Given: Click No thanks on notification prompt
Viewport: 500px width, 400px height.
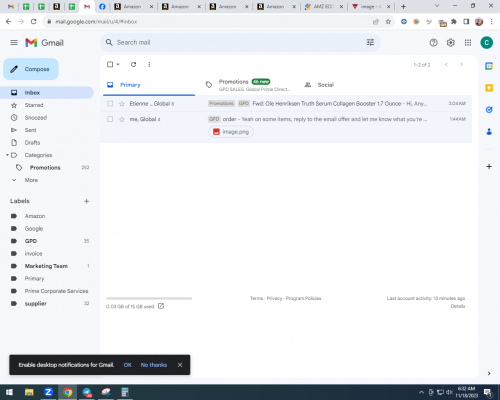Looking at the screenshot, I should click(154, 365).
